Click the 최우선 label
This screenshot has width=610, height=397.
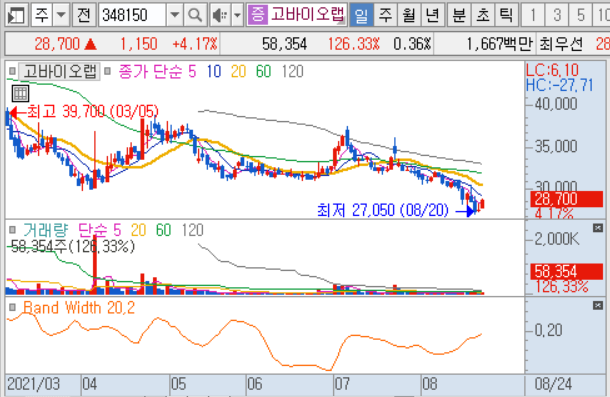pos(561,44)
